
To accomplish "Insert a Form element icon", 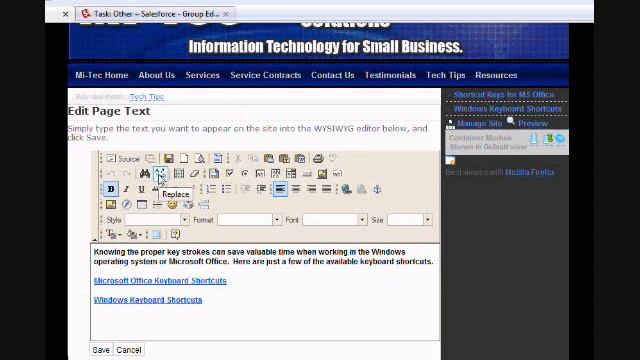I will pyautogui.click(x=214, y=173).
